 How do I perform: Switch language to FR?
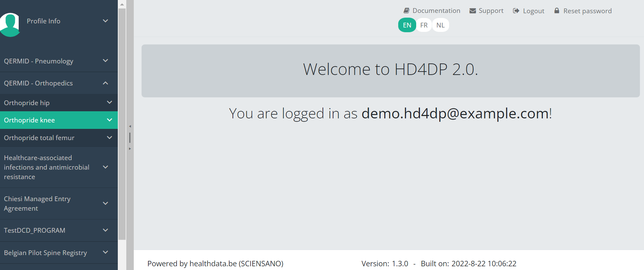pos(424,25)
